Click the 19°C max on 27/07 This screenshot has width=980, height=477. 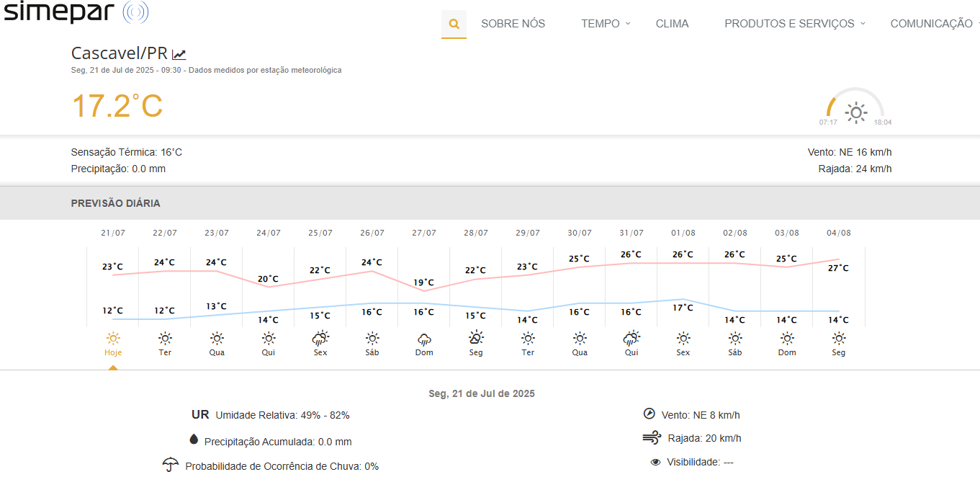(x=424, y=282)
